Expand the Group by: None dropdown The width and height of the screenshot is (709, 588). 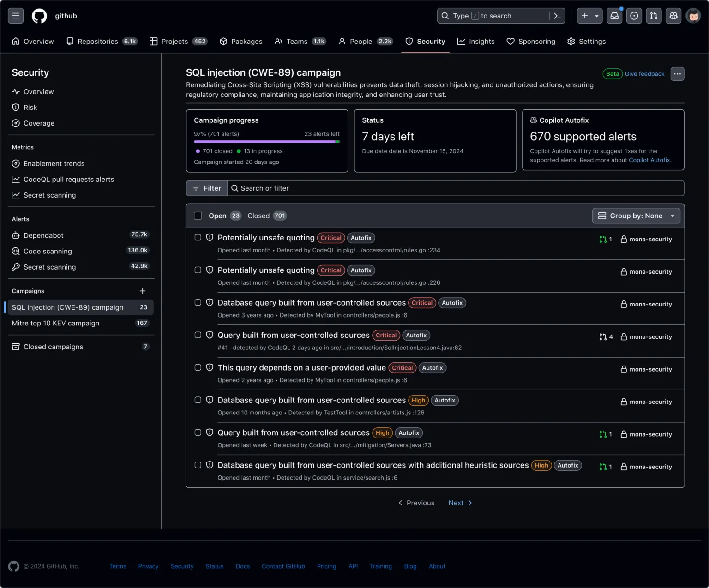coord(636,216)
